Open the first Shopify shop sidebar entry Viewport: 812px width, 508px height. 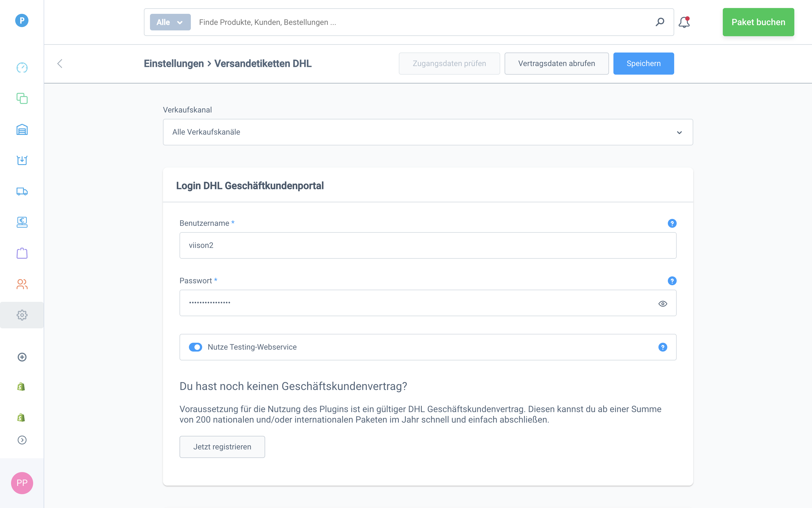click(x=21, y=387)
